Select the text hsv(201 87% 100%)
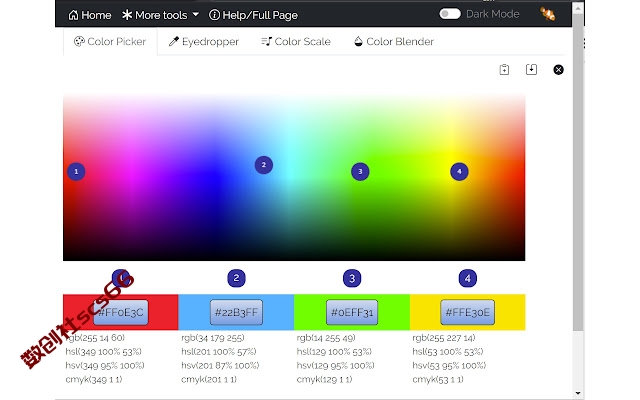The width and height of the screenshot is (640, 400). 220,365
